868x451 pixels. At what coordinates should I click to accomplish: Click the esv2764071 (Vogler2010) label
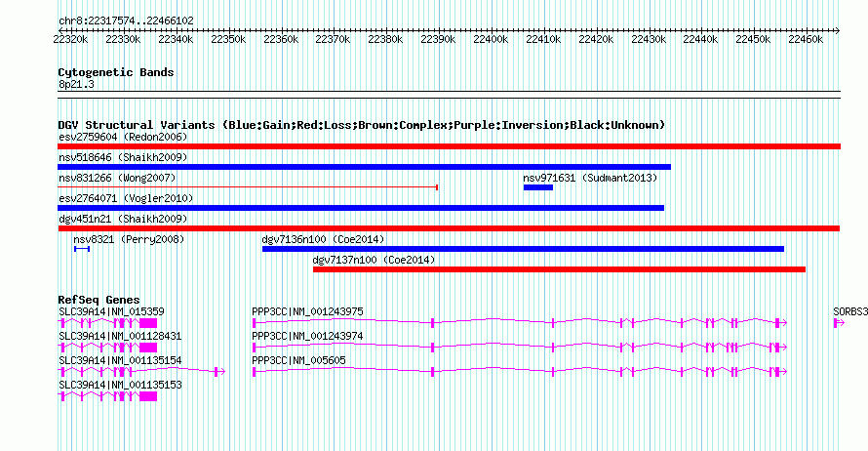126,198
